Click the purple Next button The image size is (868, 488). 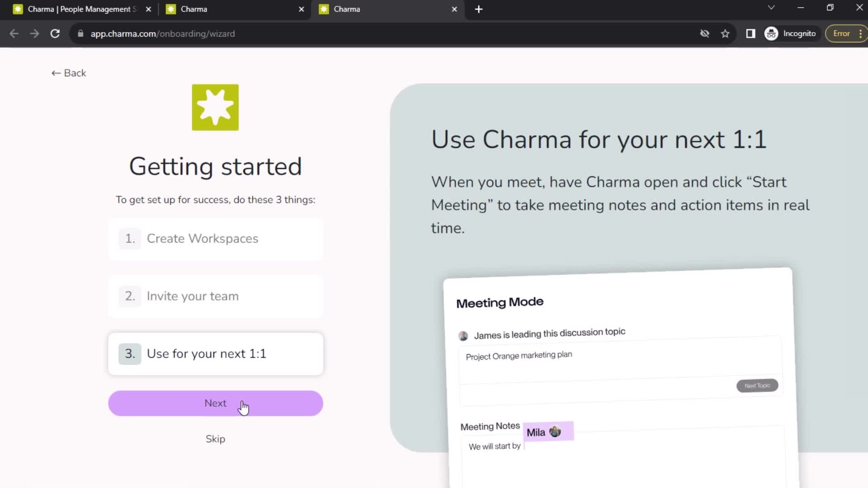point(216,403)
